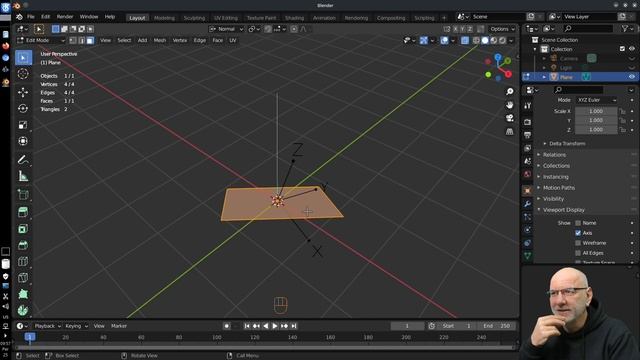
Task: Select the Bevel tool
Action: 23,245
